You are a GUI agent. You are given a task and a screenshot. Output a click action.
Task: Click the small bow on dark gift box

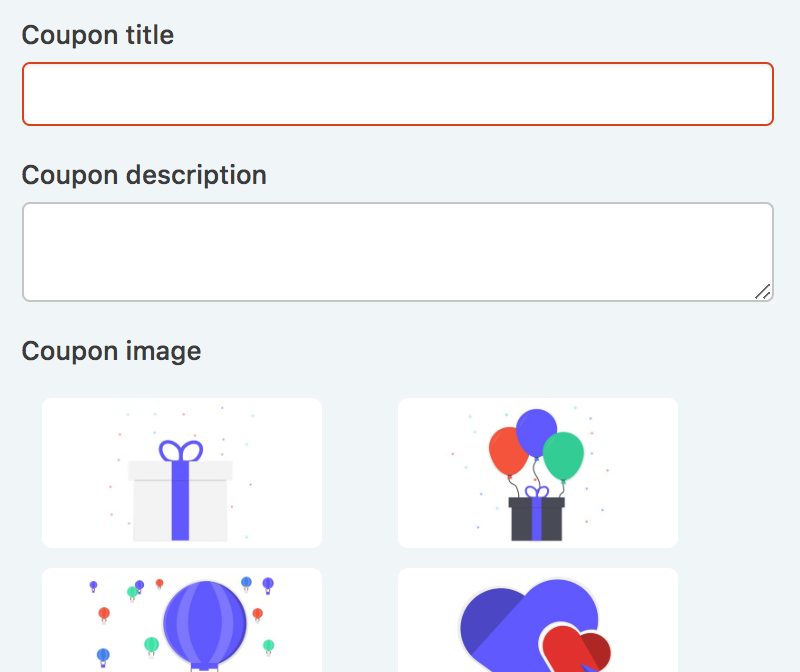(x=537, y=492)
